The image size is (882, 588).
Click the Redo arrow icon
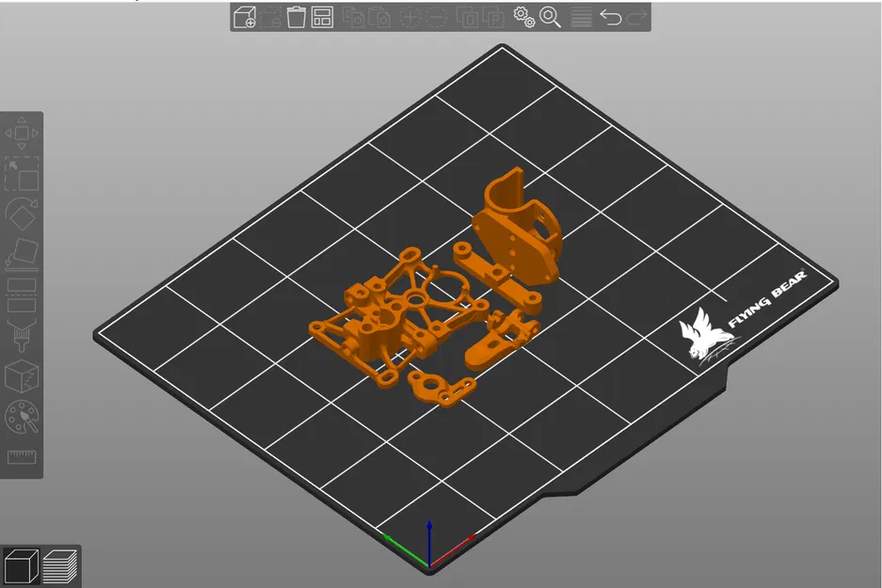pyautogui.click(x=636, y=17)
